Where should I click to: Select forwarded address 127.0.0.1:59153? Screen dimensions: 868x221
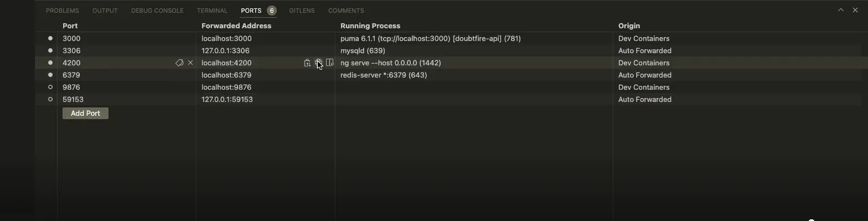pyautogui.click(x=227, y=99)
